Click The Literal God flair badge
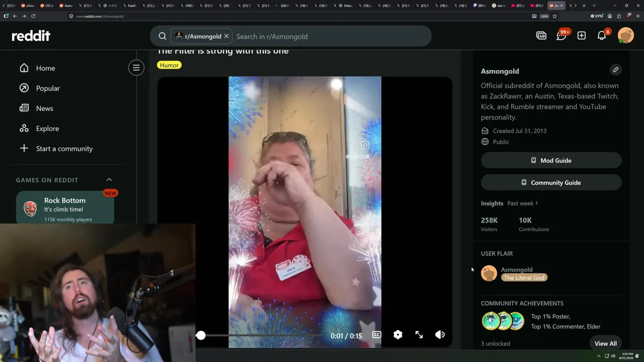Image resolution: width=644 pixels, height=362 pixels. coord(524,278)
